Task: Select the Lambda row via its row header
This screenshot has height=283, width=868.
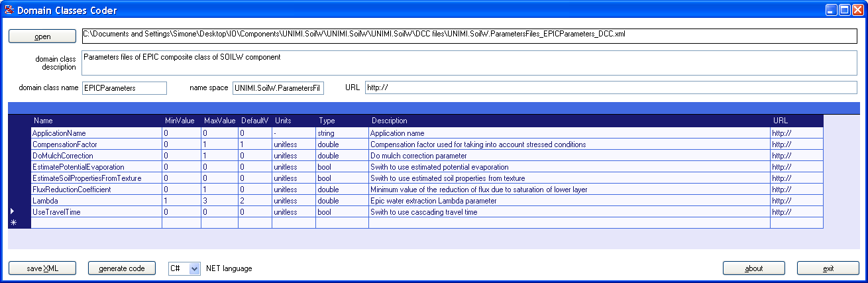Action: click(x=19, y=201)
